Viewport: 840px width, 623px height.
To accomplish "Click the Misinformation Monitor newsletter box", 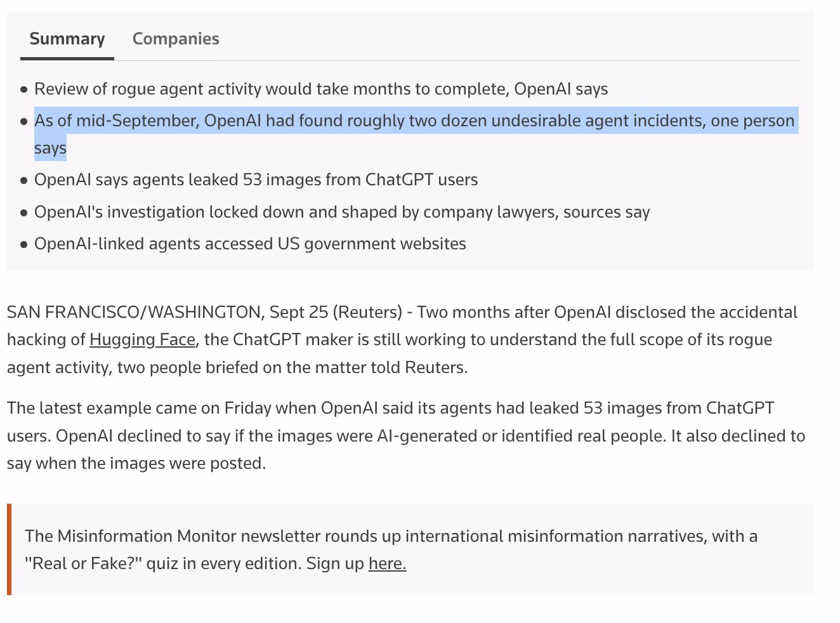I will pos(413,549).
